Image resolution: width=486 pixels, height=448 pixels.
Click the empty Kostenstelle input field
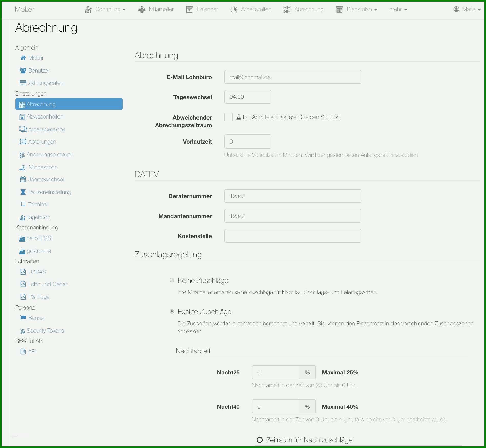tap(293, 236)
